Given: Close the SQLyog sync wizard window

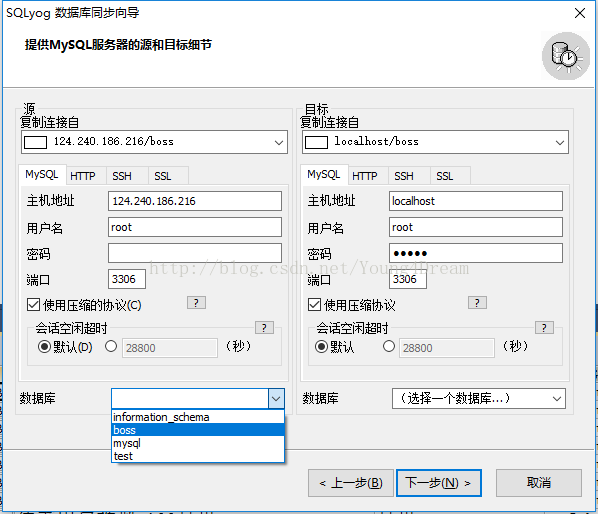Looking at the screenshot, I should pyautogui.click(x=580, y=13).
